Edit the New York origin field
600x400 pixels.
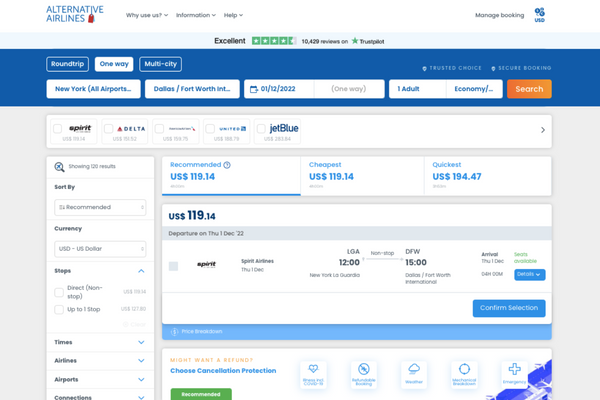click(93, 89)
